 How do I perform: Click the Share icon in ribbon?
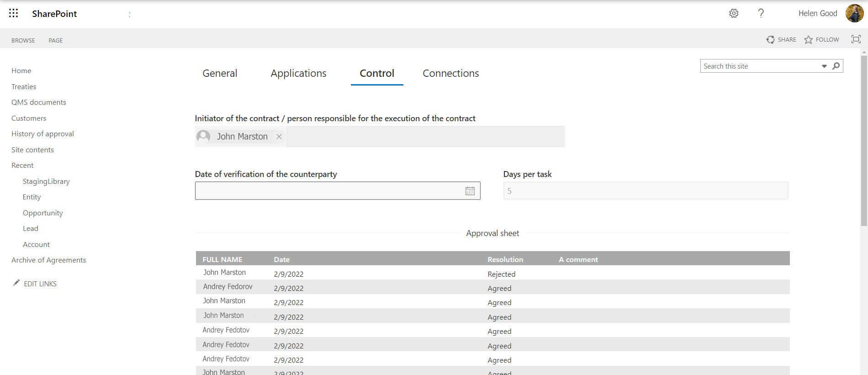pos(771,40)
